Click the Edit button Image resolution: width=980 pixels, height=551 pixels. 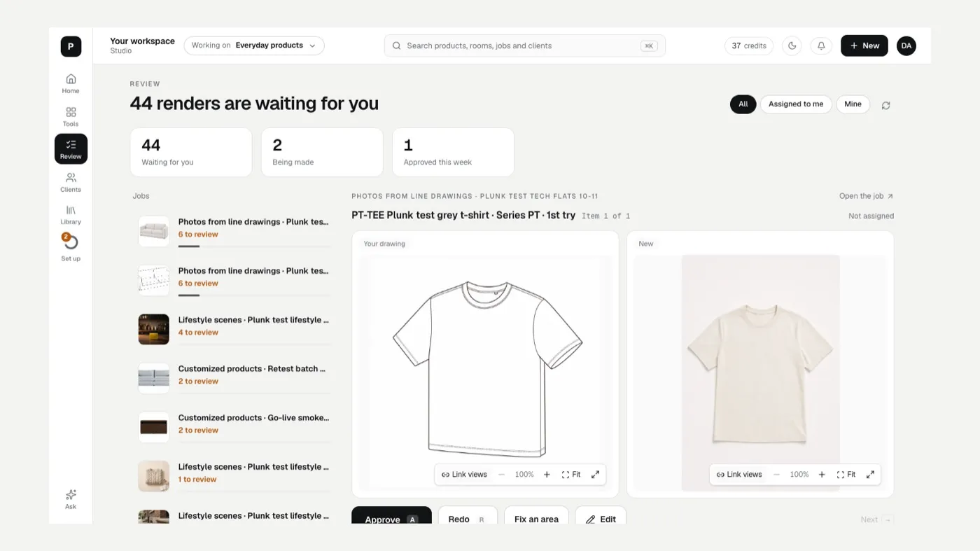pos(601,517)
